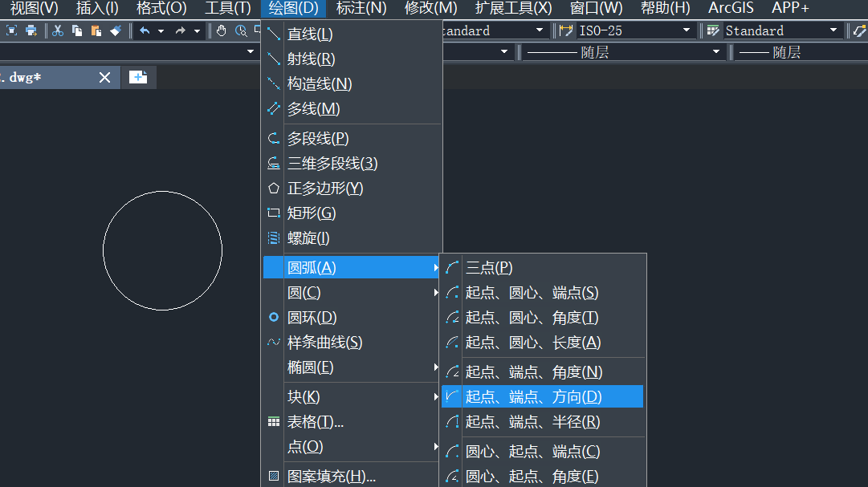Click the Realtime Zoom magnifier icon
This screenshot has height=487, width=868.
(x=241, y=30)
